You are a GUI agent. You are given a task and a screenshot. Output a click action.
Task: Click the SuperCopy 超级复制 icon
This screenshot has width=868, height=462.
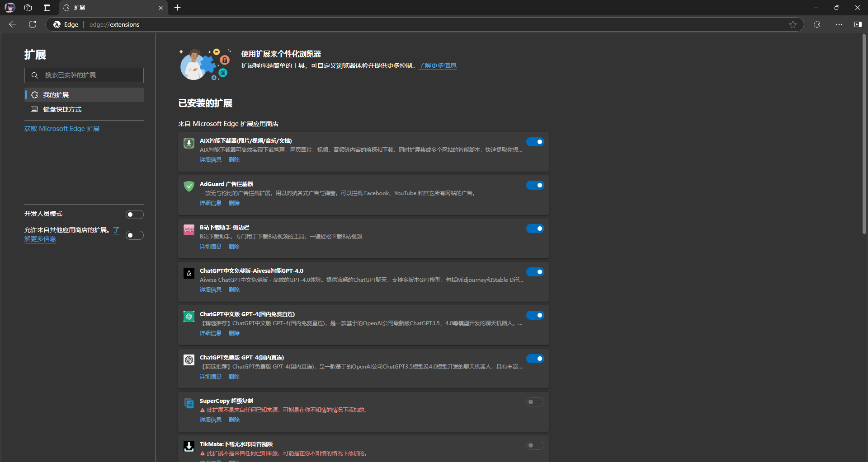[189, 403]
